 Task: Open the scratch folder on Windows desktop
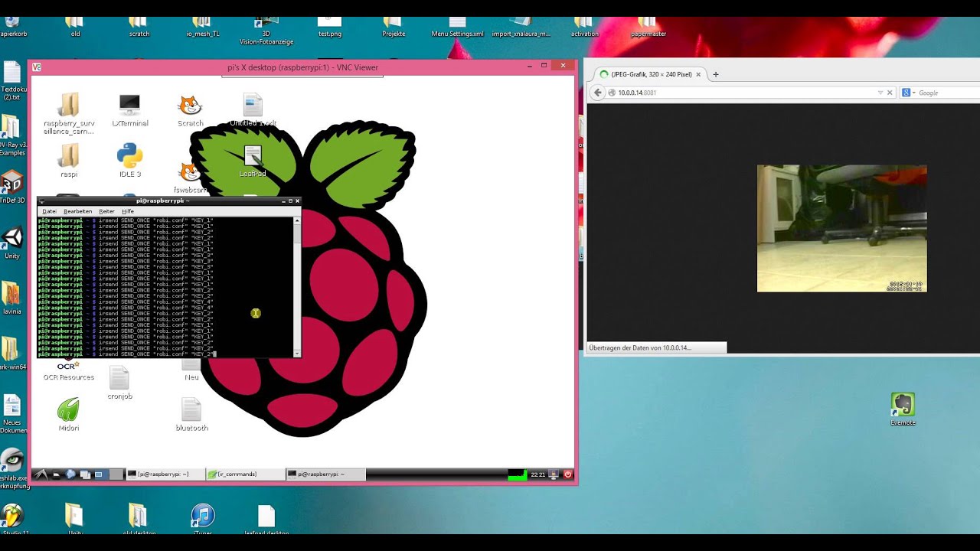pos(139,24)
